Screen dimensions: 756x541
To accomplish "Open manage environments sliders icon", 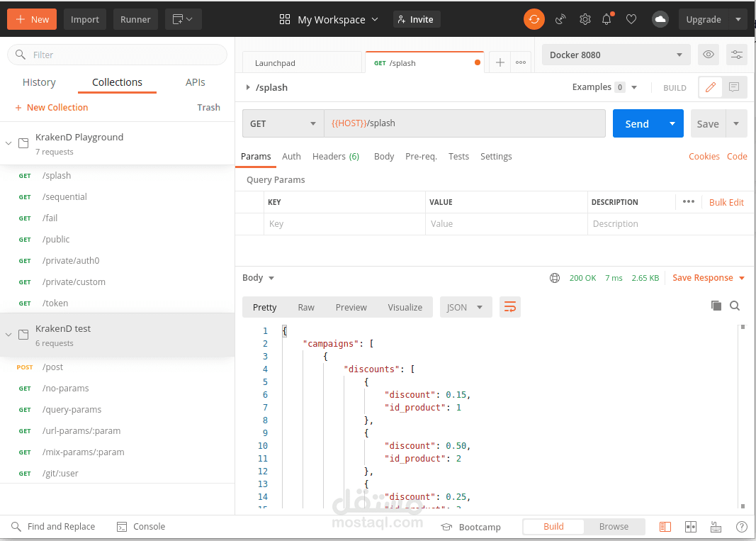I will click(736, 55).
